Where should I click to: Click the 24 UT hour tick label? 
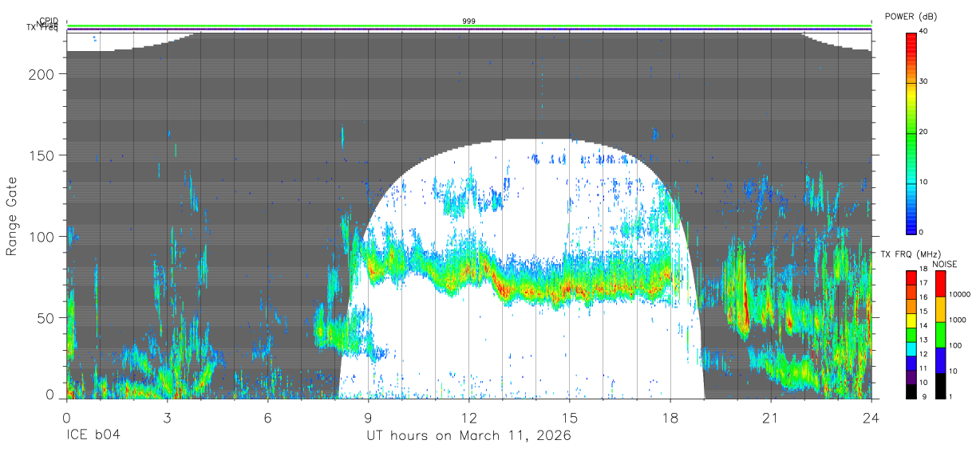(x=871, y=418)
